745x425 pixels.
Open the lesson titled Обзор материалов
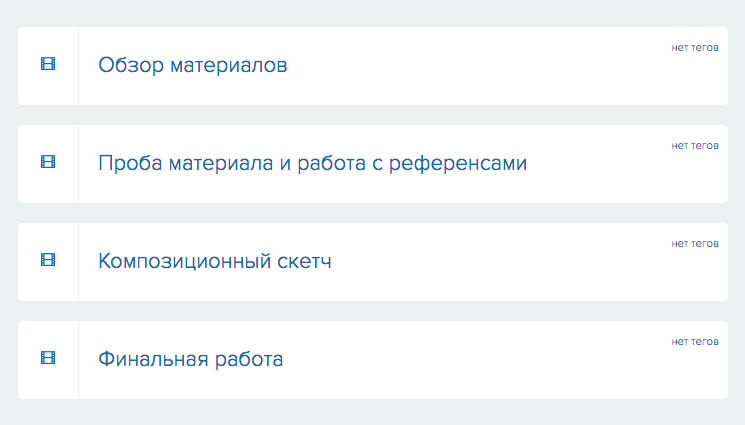192,65
